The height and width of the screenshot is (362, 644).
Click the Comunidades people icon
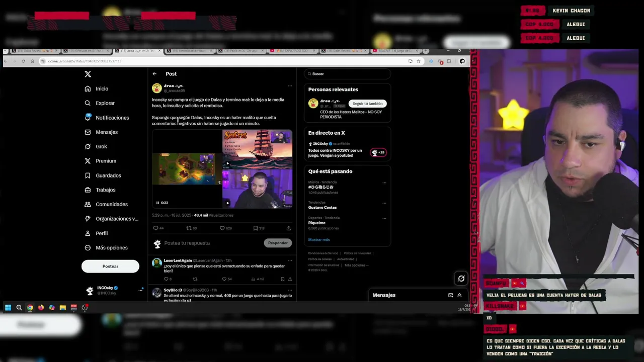click(88, 205)
